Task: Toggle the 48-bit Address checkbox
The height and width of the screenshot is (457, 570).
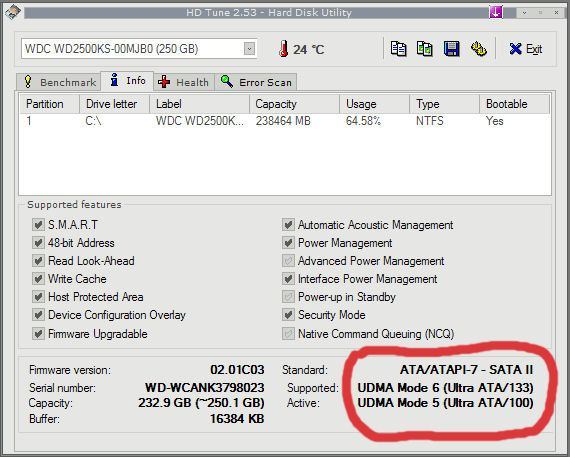Action: [38, 242]
